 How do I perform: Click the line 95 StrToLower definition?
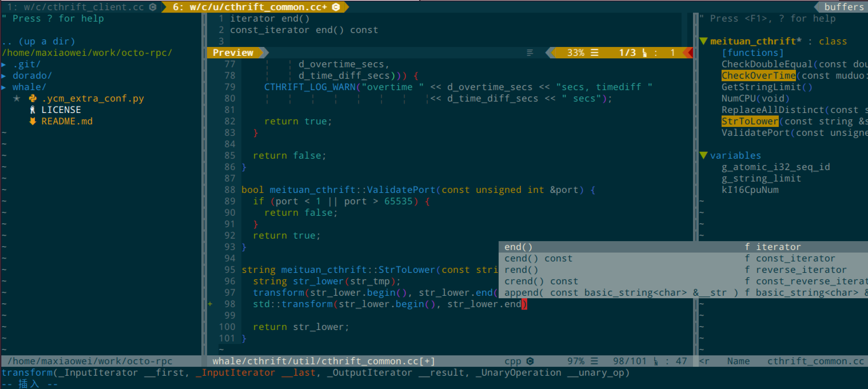pyautogui.click(x=370, y=270)
